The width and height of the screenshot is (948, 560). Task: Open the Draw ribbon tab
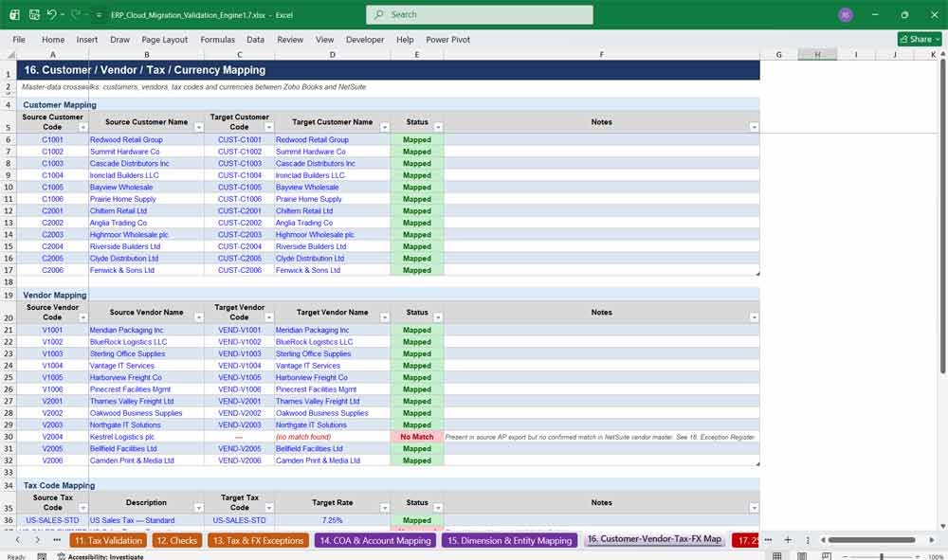point(119,39)
